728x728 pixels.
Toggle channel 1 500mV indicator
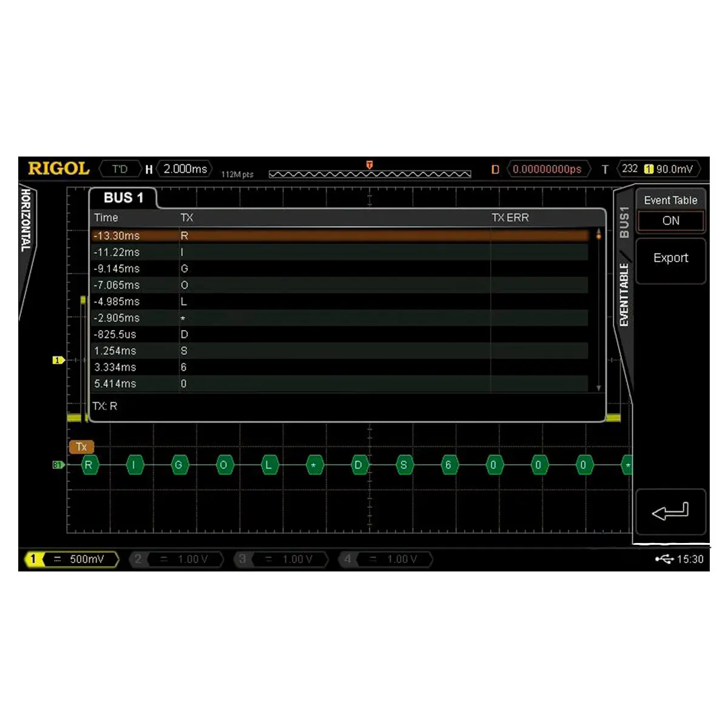click(72, 559)
